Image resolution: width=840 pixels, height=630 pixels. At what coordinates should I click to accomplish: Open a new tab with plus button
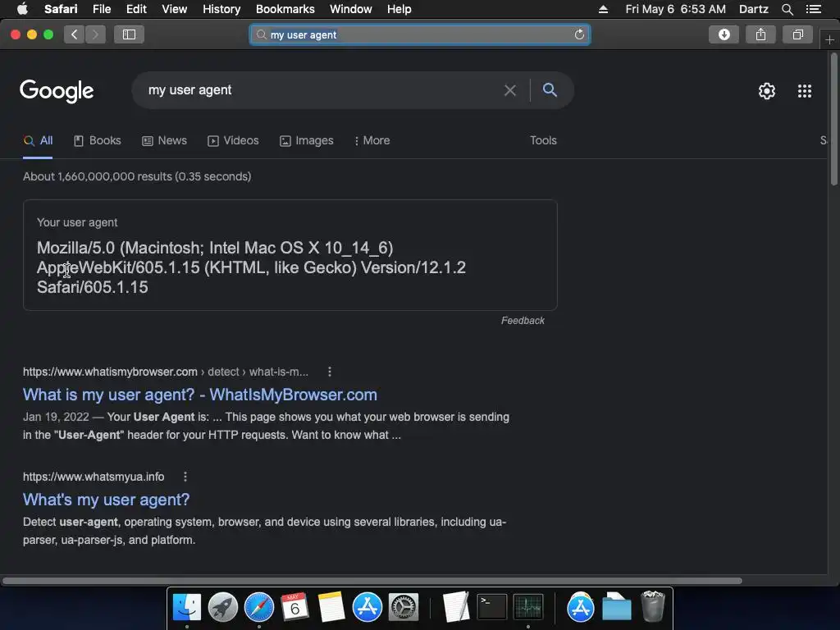point(829,40)
